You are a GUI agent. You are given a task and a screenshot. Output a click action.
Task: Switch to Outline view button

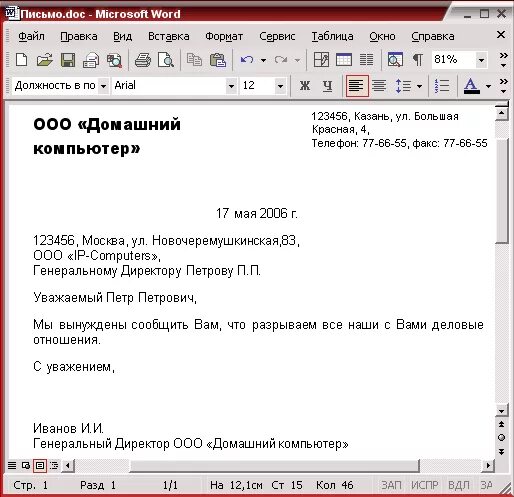[54, 465]
